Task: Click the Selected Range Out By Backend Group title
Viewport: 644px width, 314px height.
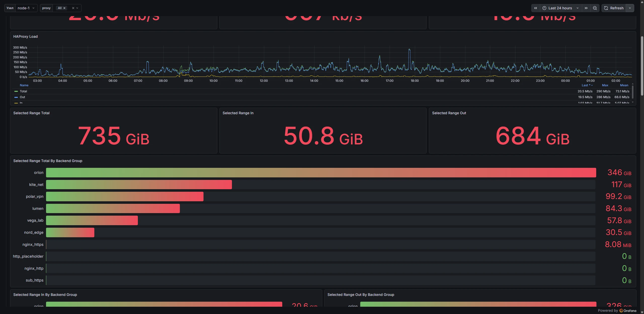Action: tap(361, 295)
